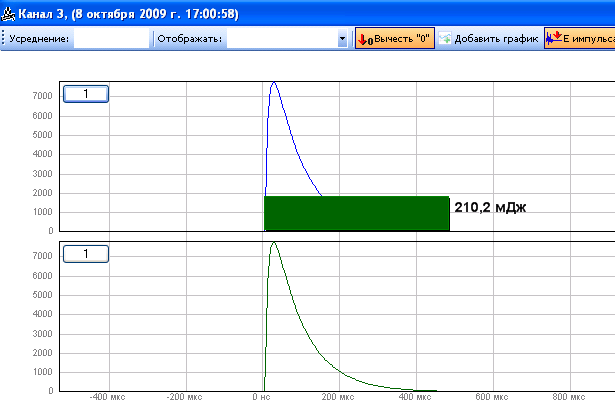Click the Отображать combo box field
Screen dimensions: 615x409
(287, 38)
